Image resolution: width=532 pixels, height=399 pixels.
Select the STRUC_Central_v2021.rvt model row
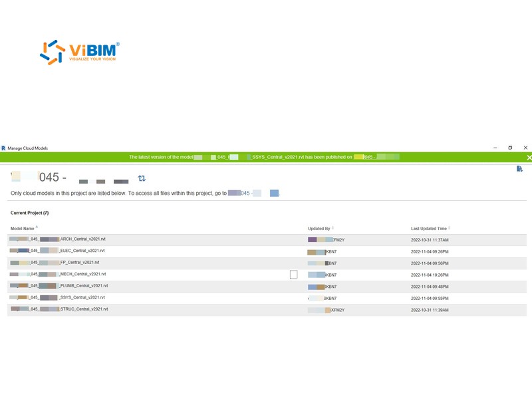[x=267, y=310]
